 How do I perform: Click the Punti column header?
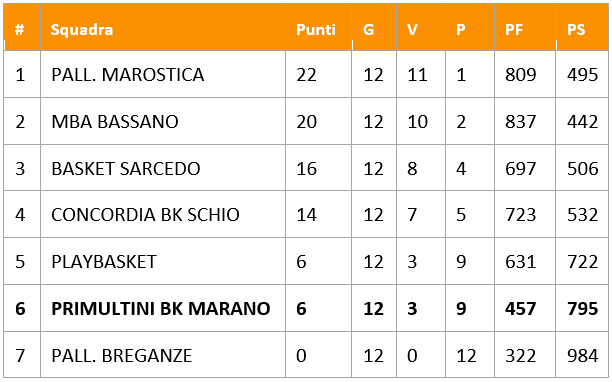pyautogui.click(x=316, y=30)
